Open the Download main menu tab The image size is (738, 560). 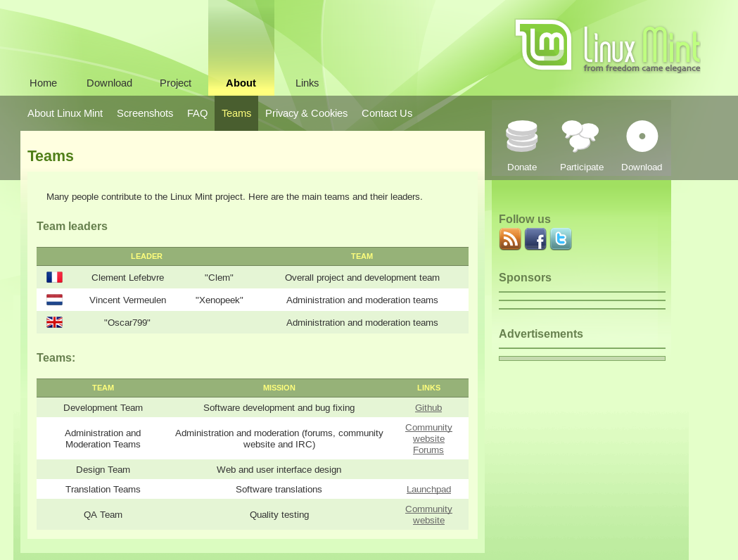pos(109,83)
